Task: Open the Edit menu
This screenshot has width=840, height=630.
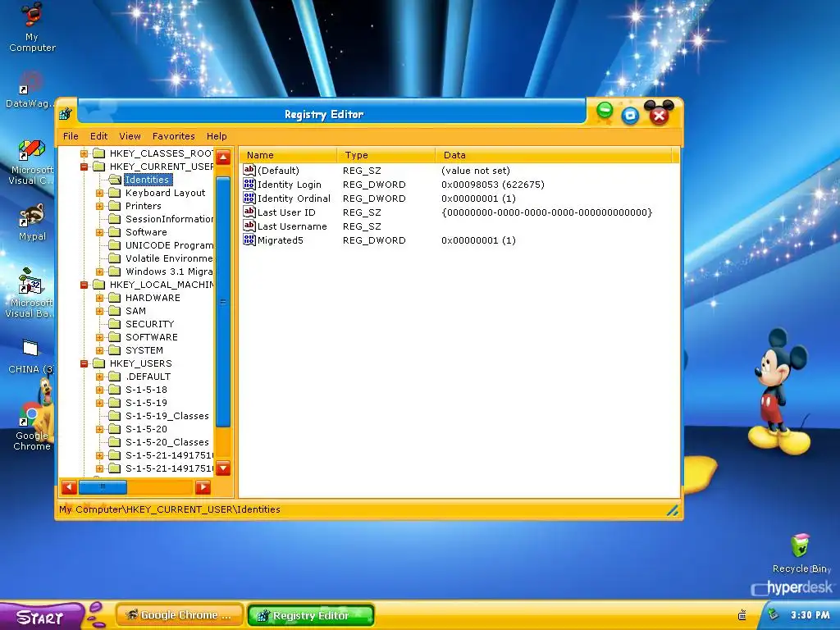Action: point(98,136)
